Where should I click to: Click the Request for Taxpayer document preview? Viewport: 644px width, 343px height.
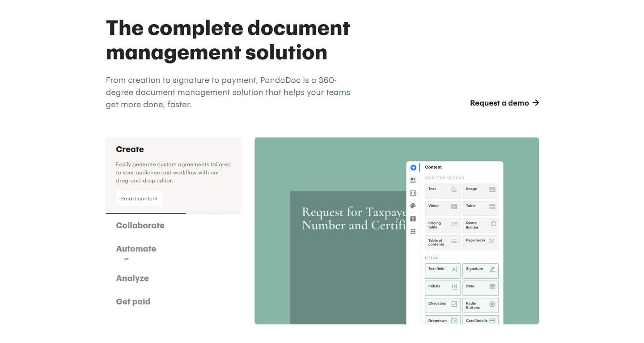pos(348,258)
